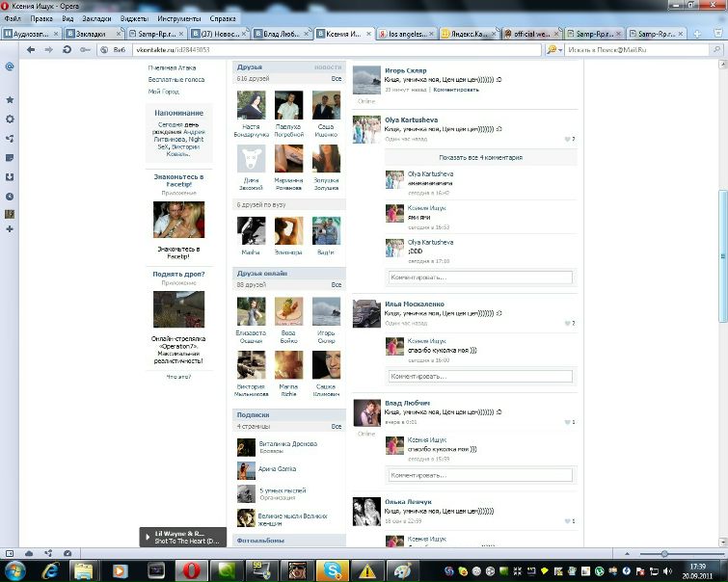The height and width of the screenshot is (582, 728).
Task: Open the Opera Mail panel icon
Action: click(x=10, y=67)
